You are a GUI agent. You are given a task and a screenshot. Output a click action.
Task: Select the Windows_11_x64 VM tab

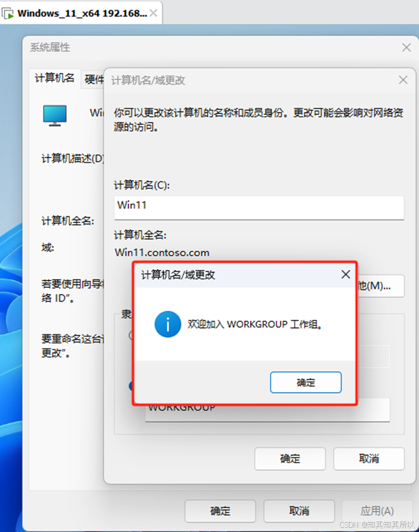tap(81, 13)
